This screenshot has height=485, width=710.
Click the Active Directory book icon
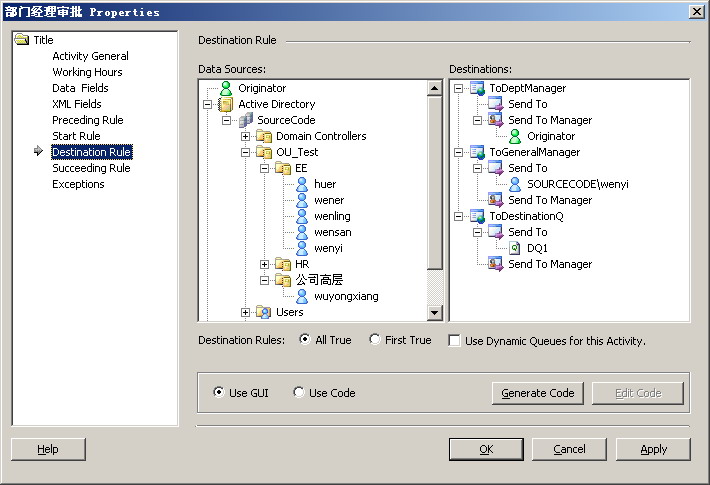(225, 104)
